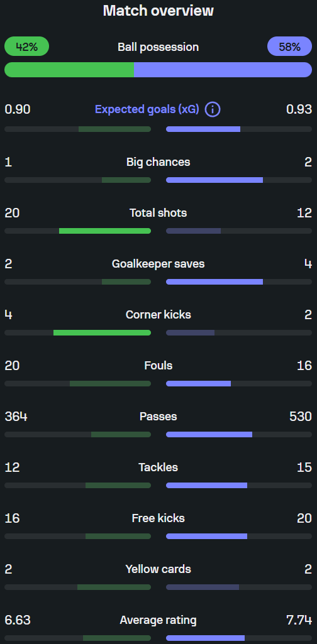The image size is (317, 644).
Task: Click green Total shots bar
Action: [105, 231]
